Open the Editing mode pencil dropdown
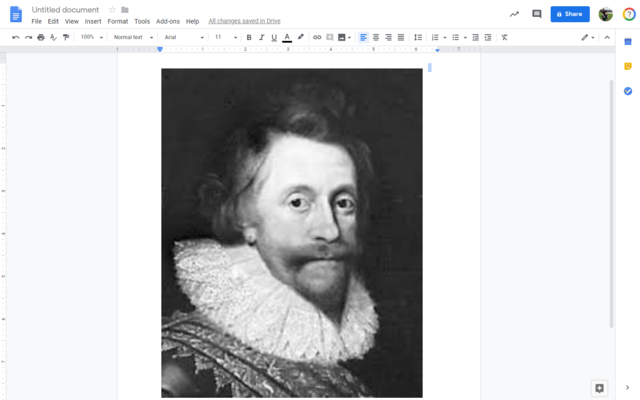The image size is (640, 400). click(588, 37)
